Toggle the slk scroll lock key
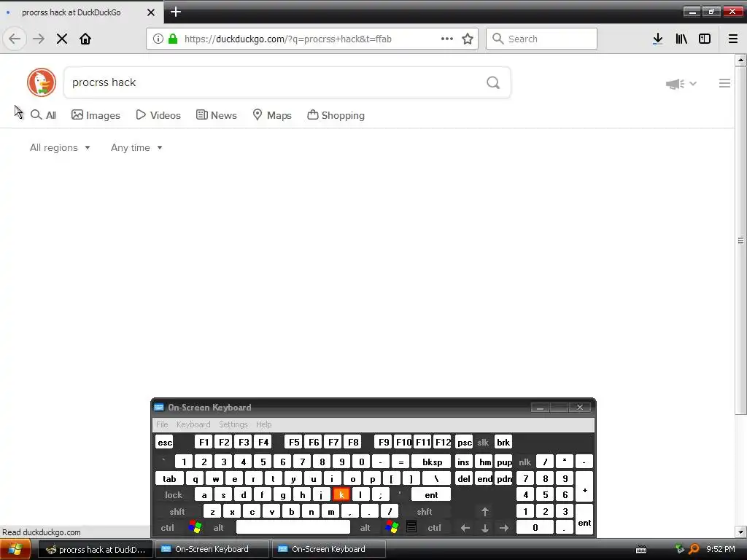 pyautogui.click(x=483, y=443)
